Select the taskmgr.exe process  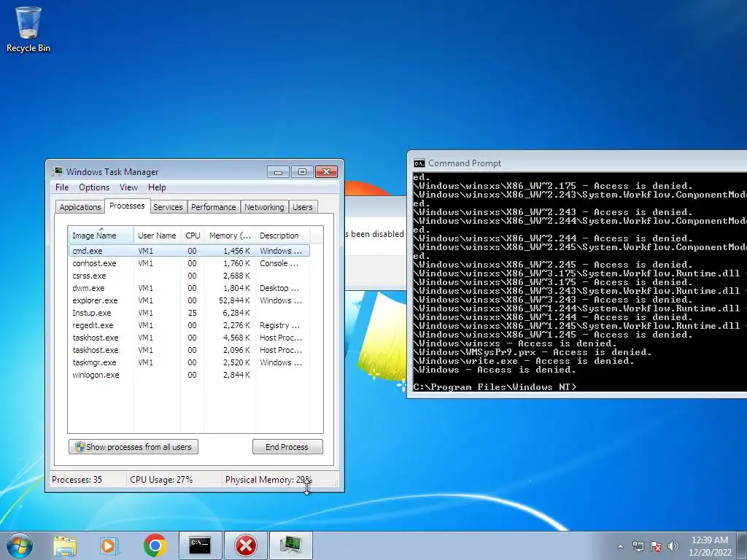pyautogui.click(x=189, y=362)
